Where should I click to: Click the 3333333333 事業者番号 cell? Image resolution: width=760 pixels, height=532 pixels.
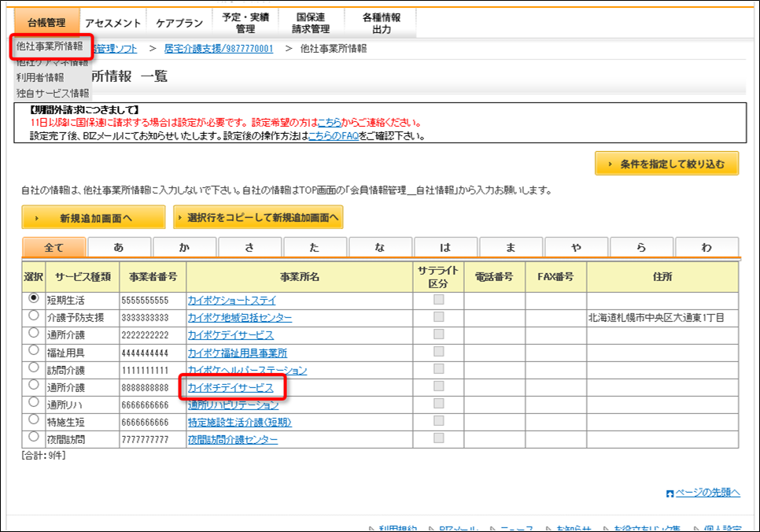tap(153, 318)
